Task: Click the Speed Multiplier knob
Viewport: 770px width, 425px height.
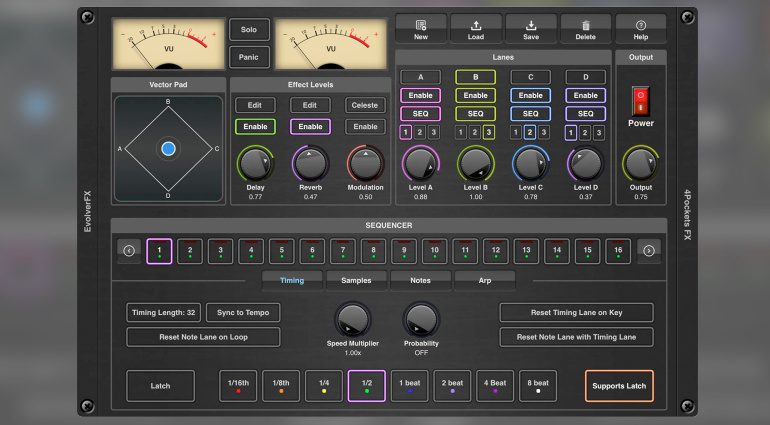Action: click(351, 320)
